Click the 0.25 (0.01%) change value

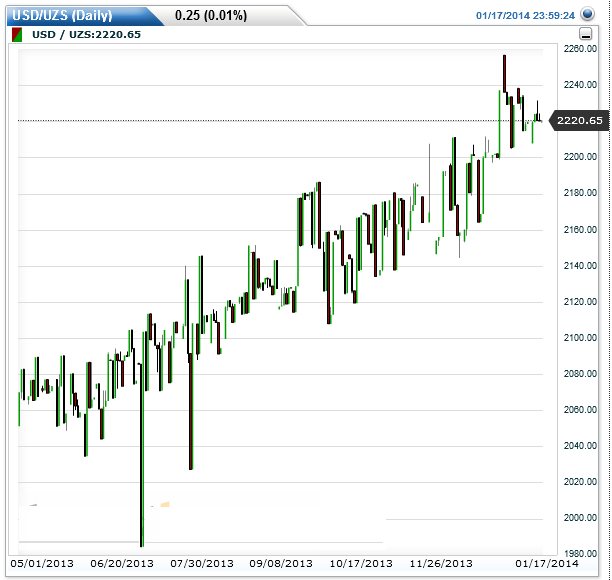pyautogui.click(x=211, y=16)
